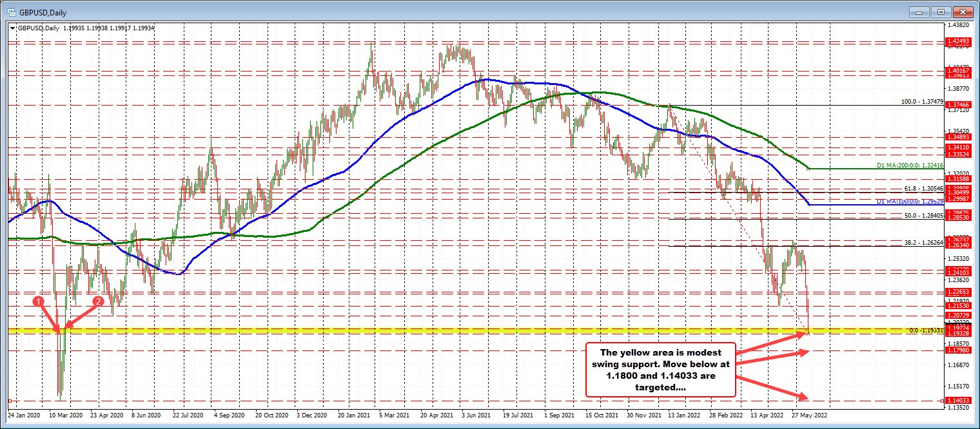
Task: Click the 24 Jan 2020 date label
Action: [24, 416]
